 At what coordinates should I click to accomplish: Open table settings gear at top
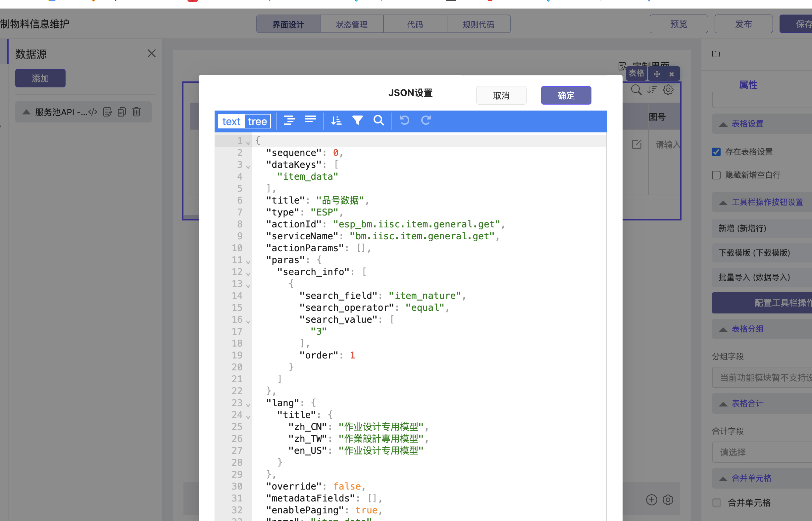[x=668, y=90]
